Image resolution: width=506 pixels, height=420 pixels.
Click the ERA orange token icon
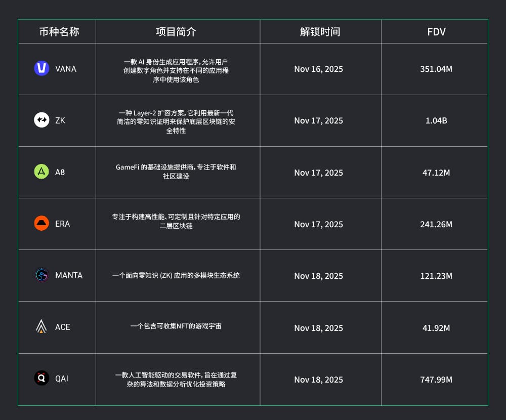click(x=41, y=223)
